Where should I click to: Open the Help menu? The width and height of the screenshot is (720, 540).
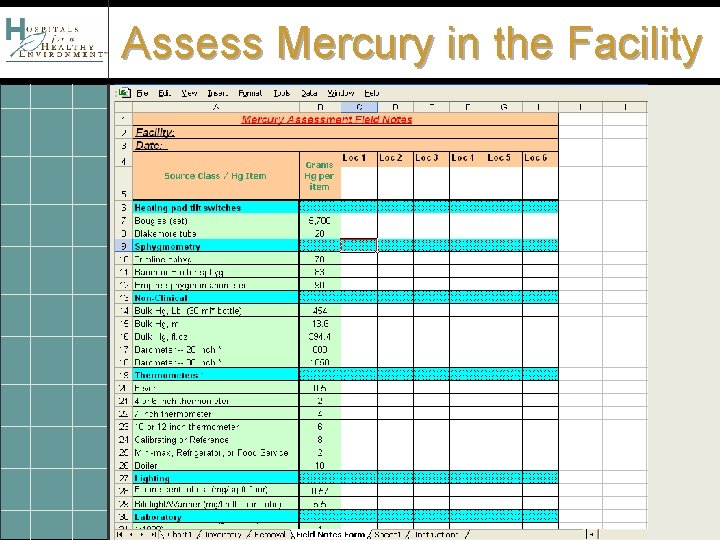coord(371,93)
